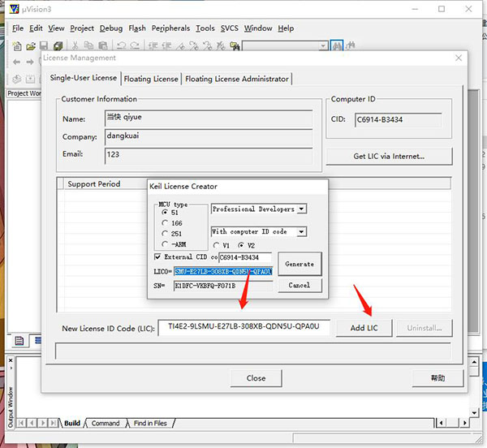The width and height of the screenshot is (487, 448).
Task: Click the Save floppy disk icon
Action: (x=44, y=46)
